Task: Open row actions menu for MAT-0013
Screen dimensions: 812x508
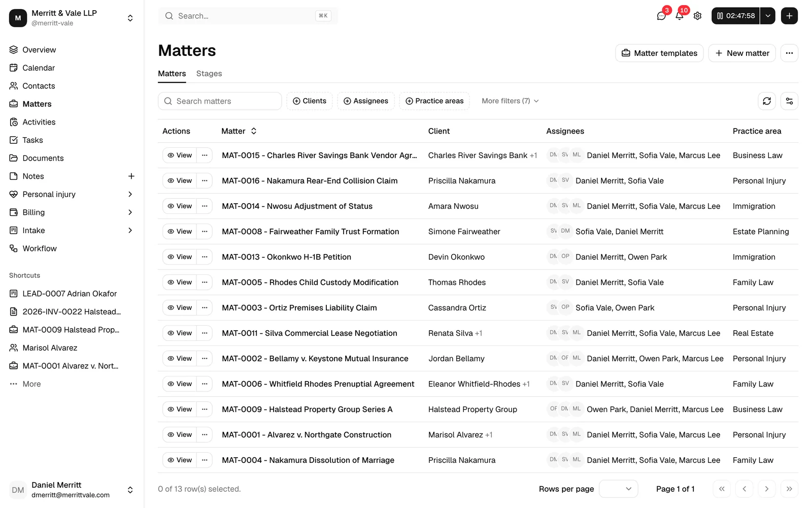Action: click(x=205, y=257)
